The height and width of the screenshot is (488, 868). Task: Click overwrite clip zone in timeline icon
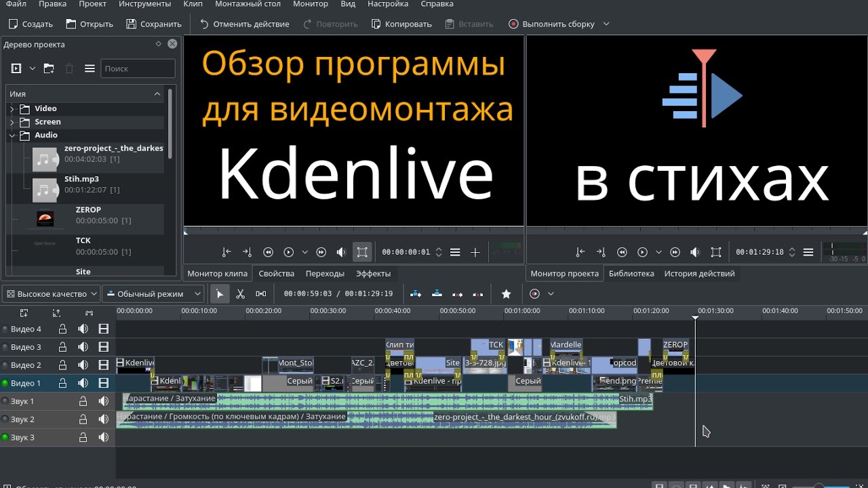click(437, 294)
